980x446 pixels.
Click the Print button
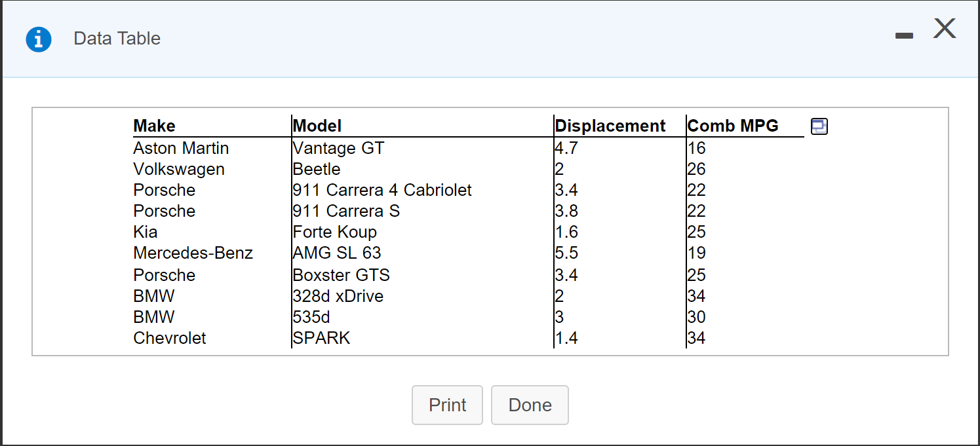447,405
